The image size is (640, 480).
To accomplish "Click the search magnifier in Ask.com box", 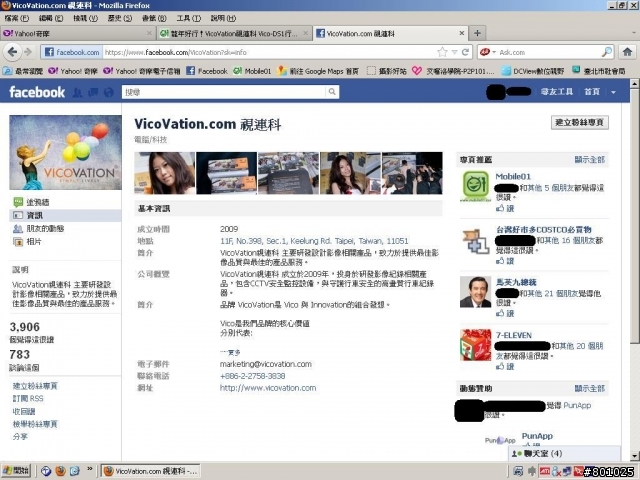I will (x=607, y=52).
